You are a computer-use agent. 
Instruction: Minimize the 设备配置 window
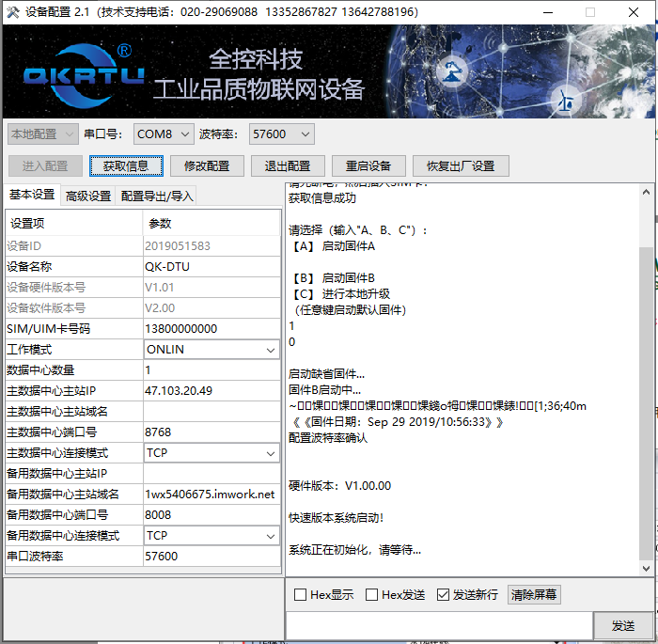point(548,12)
